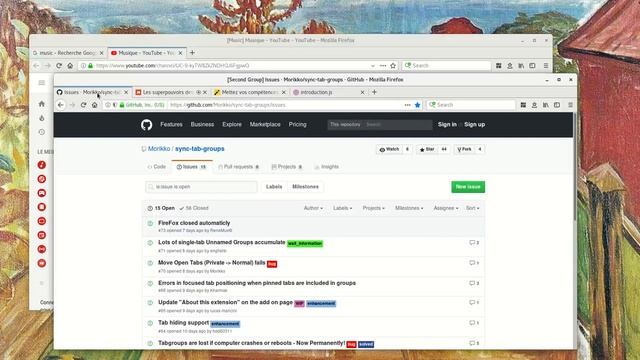
Task: Open Projects filter dropdown
Action: pyautogui.click(x=373, y=208)
